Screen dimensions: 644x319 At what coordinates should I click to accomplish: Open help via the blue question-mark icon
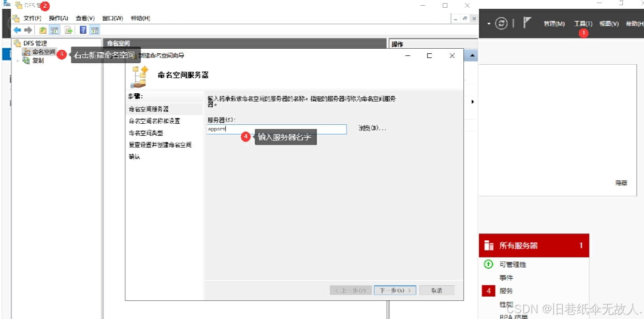tap(83, 30)
